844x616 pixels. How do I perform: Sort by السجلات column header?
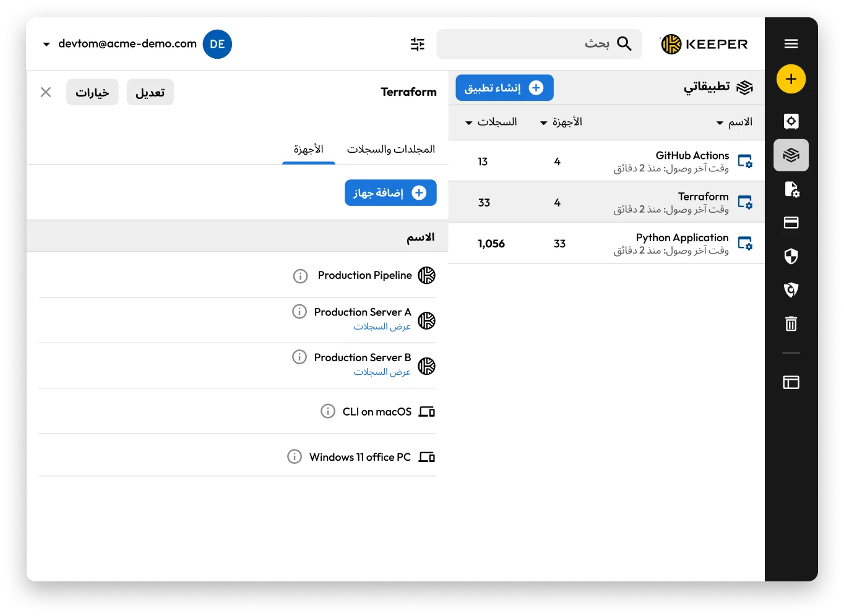[x=491, y=122]
